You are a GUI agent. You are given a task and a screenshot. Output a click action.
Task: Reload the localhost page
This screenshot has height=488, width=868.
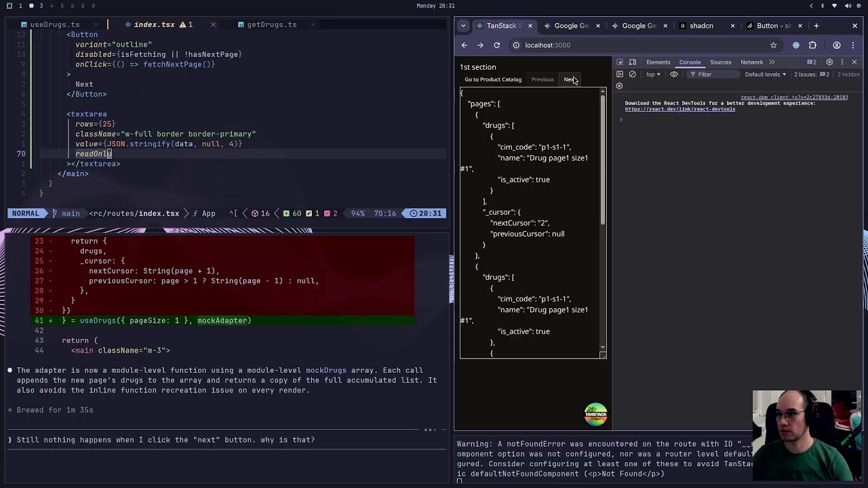tap(496, 45)
